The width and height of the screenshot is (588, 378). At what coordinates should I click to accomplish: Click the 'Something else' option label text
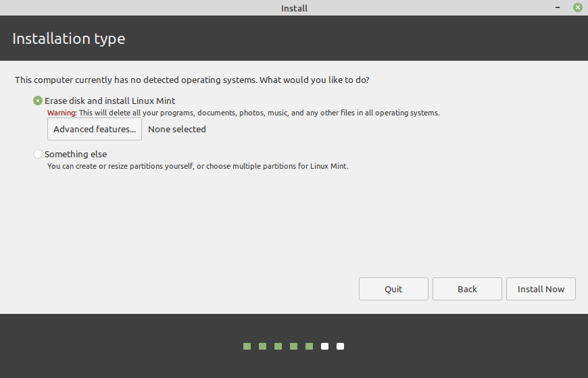(76, 154)
